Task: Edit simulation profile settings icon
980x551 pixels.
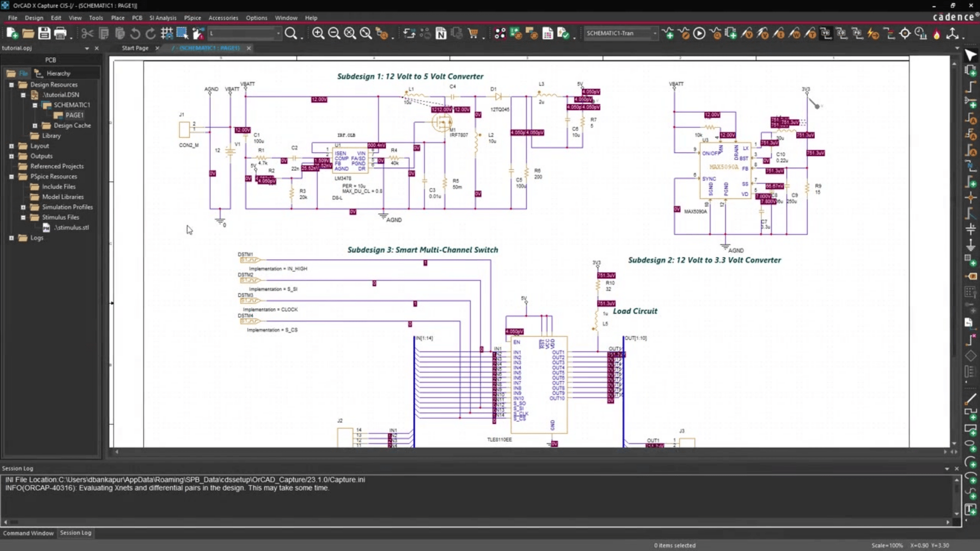Action: pyautogui.click(x=683, y=34)
